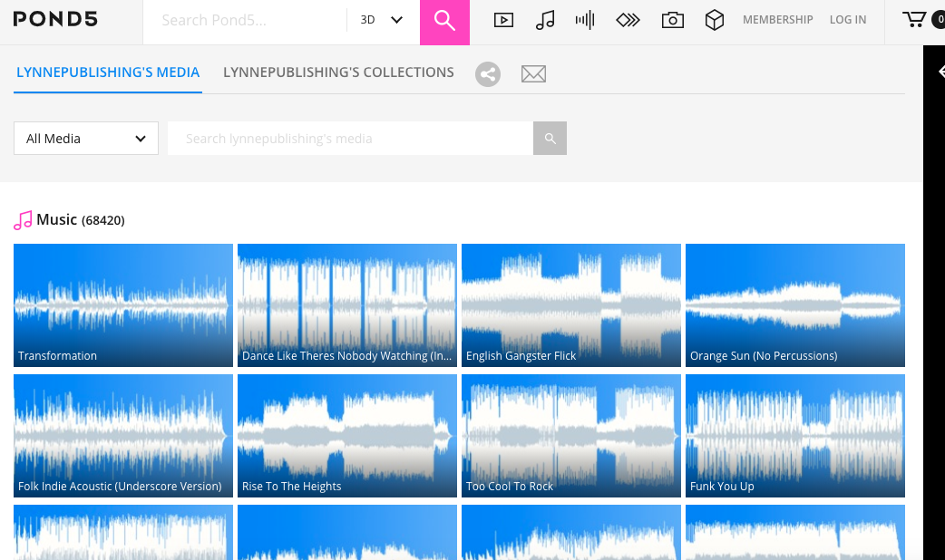Screen dimensions: 945x560
Task: Click the pink search magnifier button
Action: pos(444,23)
